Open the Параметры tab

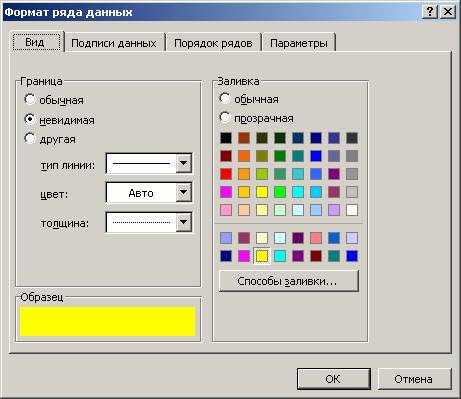point(299,43)
